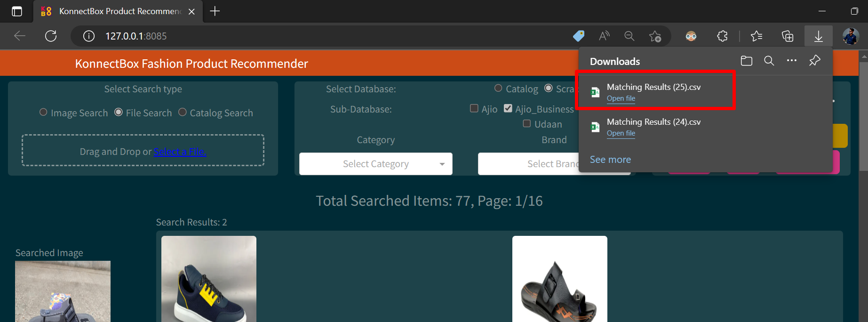Open the Collections icon in toolbar

coord(787,36)
